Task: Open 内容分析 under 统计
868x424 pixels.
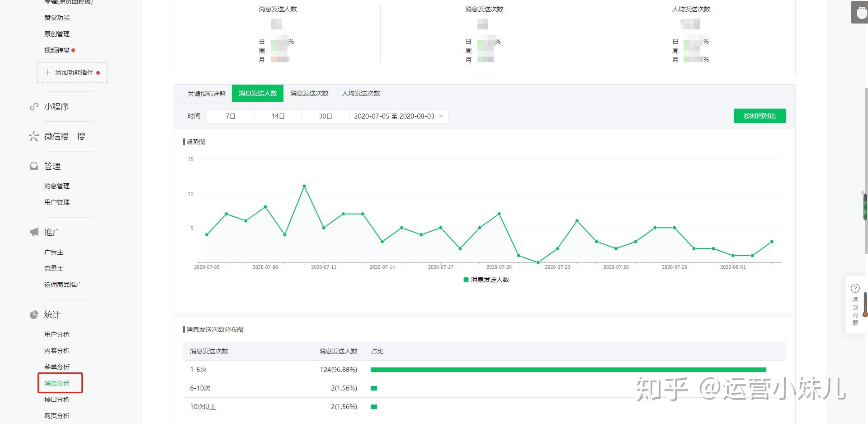Action: 57,351
